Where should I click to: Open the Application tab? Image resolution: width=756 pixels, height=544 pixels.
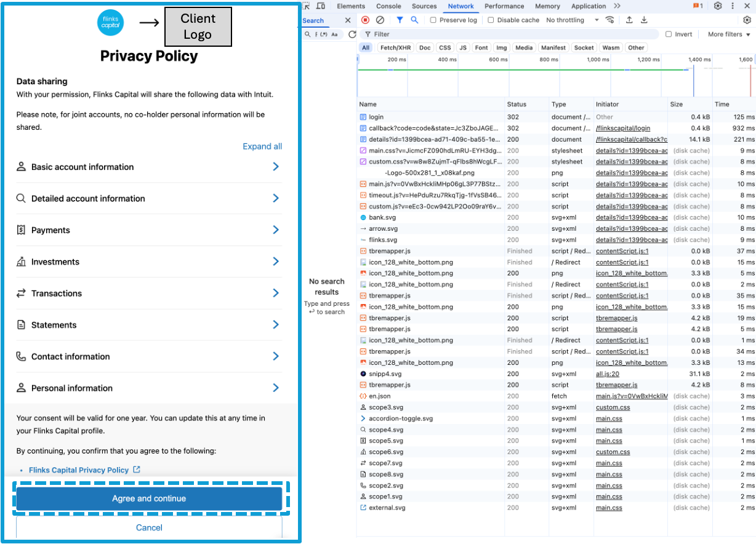tap(589, 6)
